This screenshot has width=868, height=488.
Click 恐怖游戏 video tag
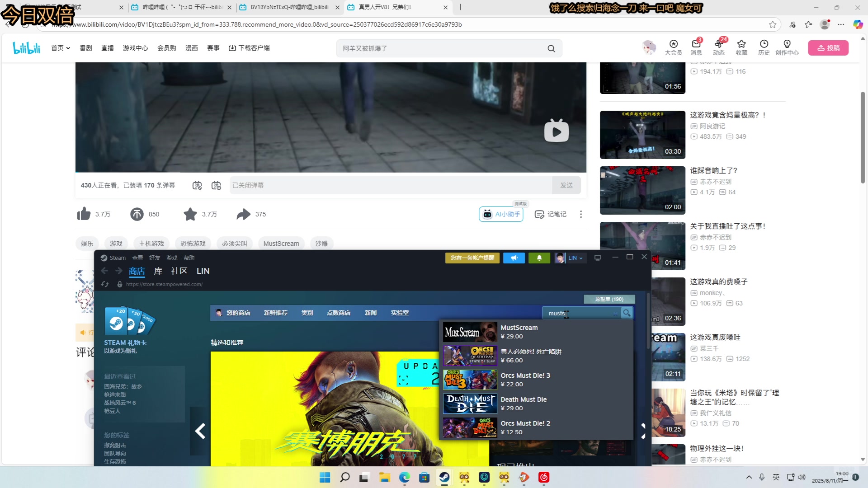click(193, 244)
